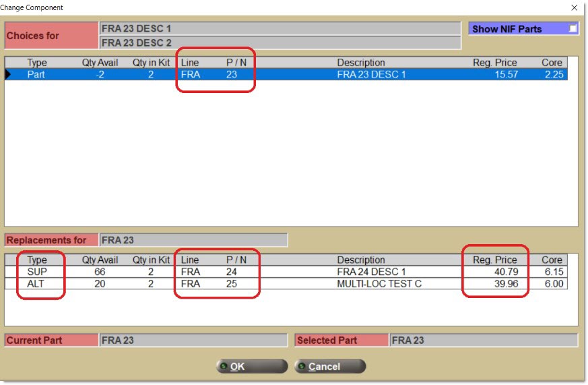Click Core header in choices table
The width and height of the screenshot is (588, 385).
coord(552,63)
